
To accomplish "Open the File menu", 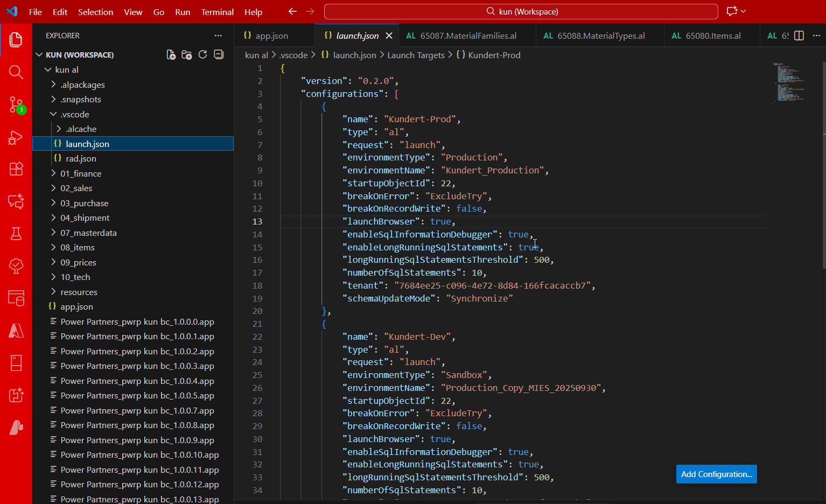I will click(36, 12).
